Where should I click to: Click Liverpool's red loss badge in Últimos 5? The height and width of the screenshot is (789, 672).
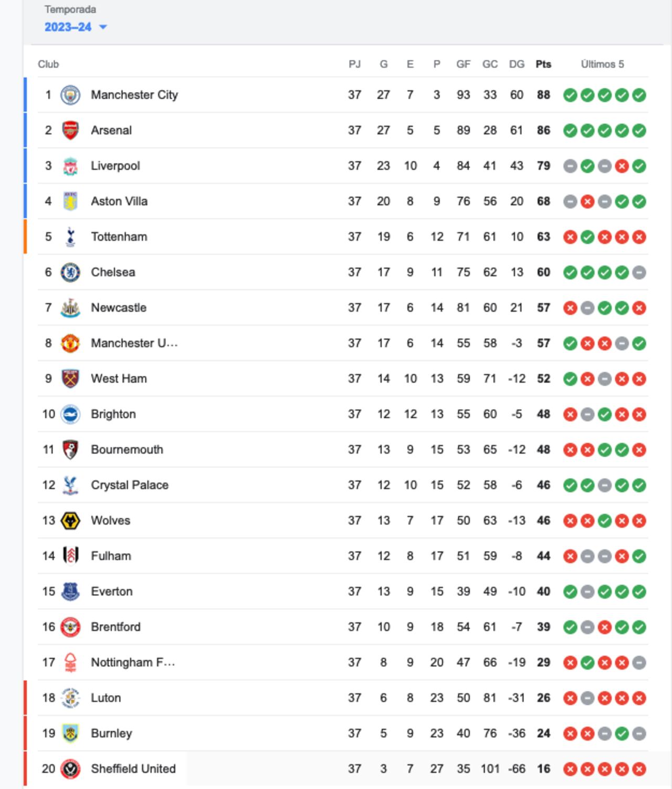click(x=622, y=165)
